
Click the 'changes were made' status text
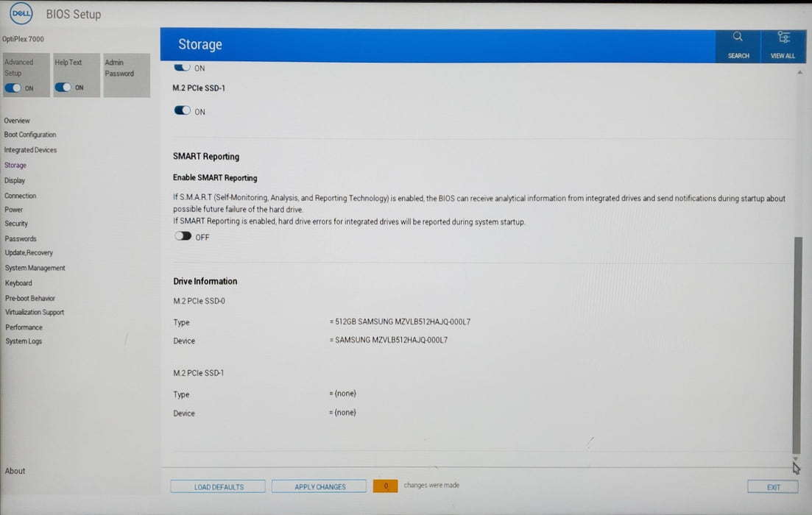(x=431, y=485)
